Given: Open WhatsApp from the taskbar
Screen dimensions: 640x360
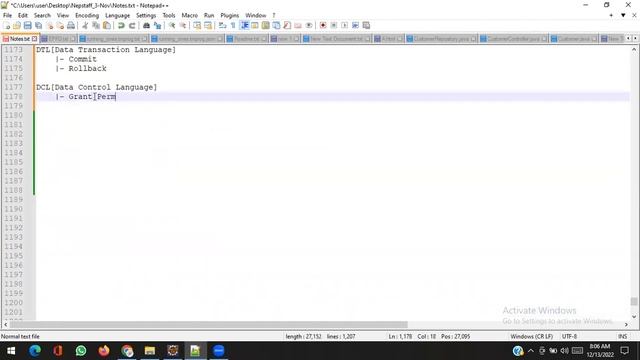Looking at the screenshot, I should tap(81, 351).
